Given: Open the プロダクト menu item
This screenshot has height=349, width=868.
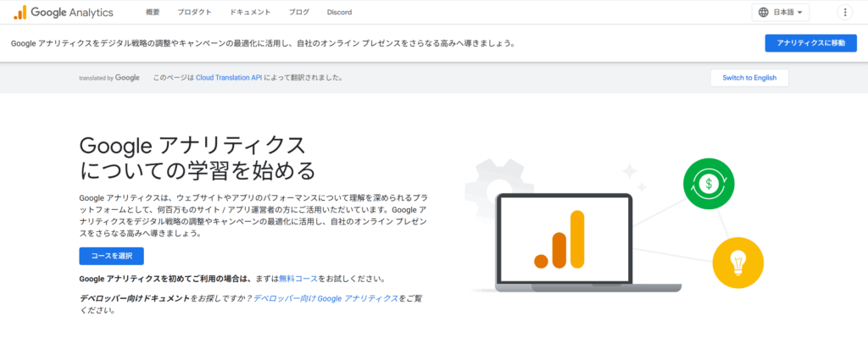Looking at the screenshot, I should 194,12.
